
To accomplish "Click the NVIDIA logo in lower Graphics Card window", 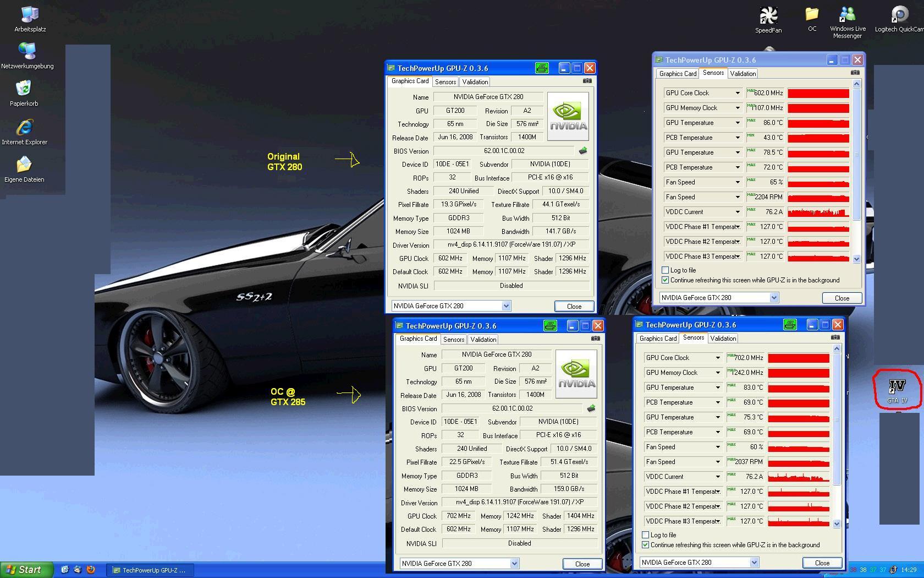I will tap(576, 374).
